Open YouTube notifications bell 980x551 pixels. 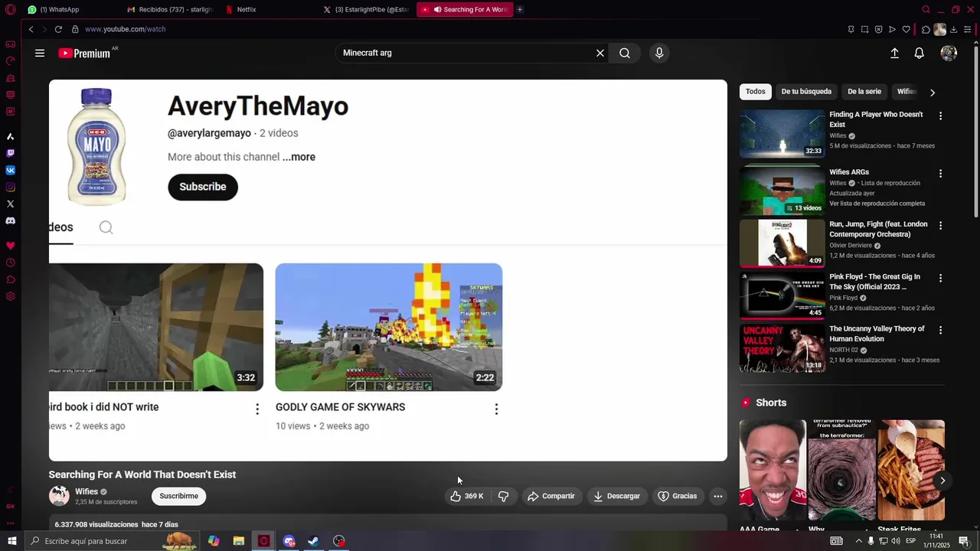[920, 53]
